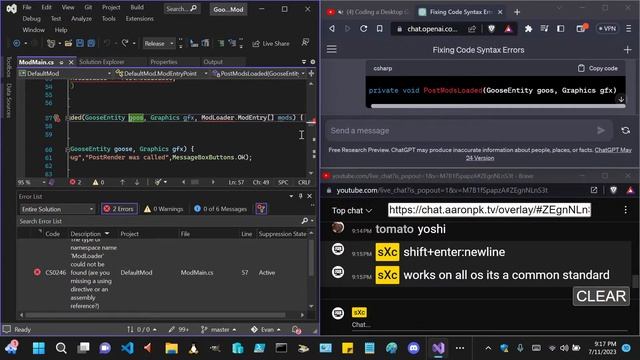Click the bookmark icon in Brave toolbar
640x360 pixels.
point(380,29)
